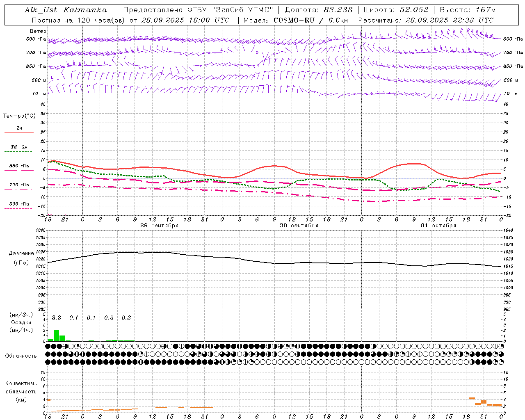Click the '29 сентября' date label
525x420 pixels.
click(x=159, y=226)
